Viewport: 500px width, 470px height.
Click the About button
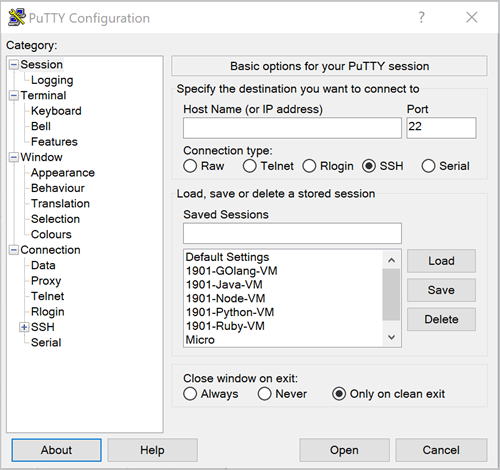click(x=56, y=450)
